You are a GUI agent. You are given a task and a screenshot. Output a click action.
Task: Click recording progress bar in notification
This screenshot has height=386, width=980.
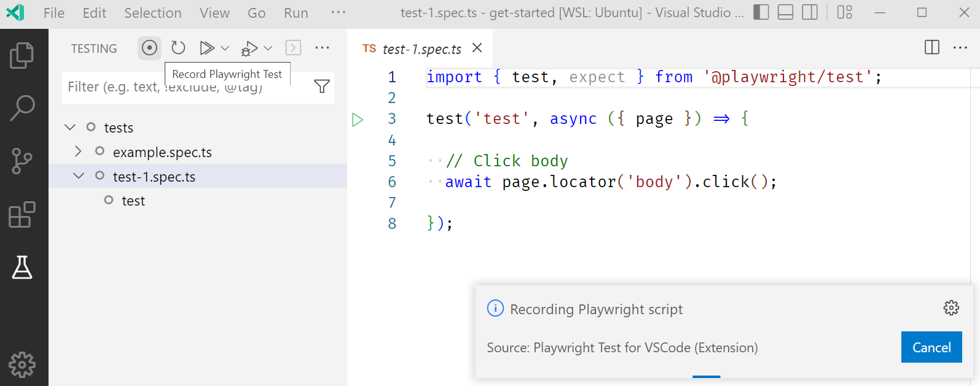[x=706, y=376]
